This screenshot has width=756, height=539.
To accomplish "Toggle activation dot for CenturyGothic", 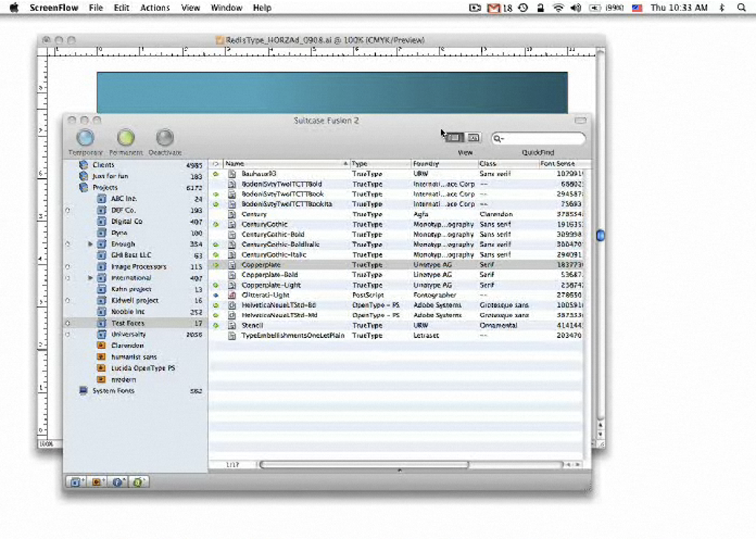I will point(216,224).
